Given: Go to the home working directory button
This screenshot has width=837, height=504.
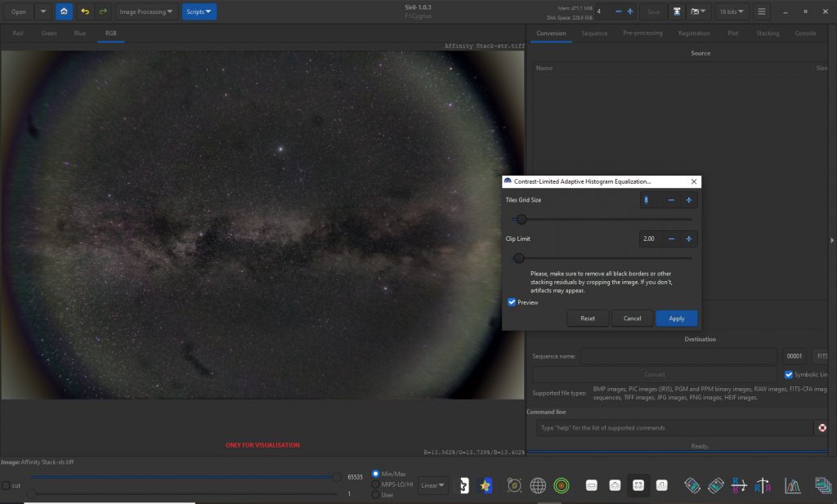Looking at the screenshot, I should pos(64,11).
